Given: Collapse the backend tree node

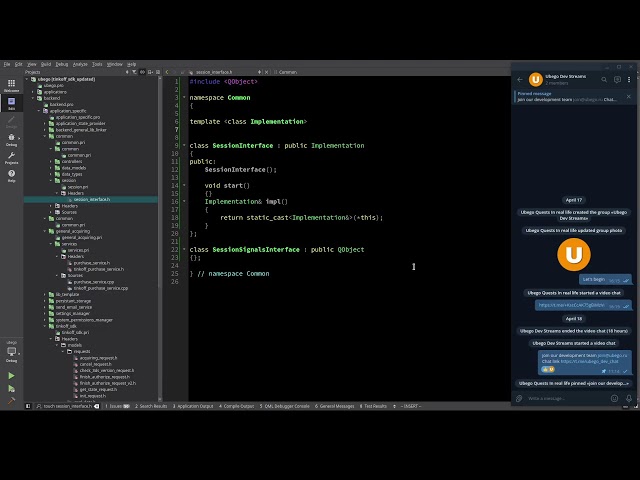Looking at the screenshot, I should click(33, 98).
